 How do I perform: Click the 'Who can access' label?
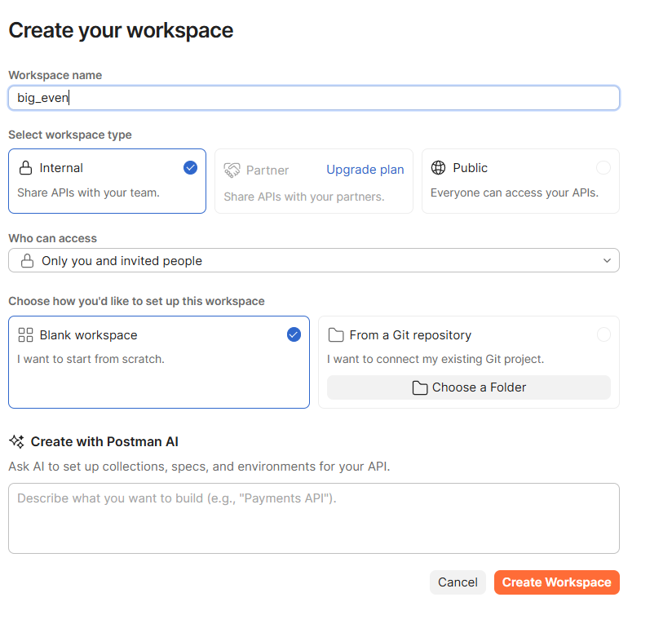click(53, 238)
